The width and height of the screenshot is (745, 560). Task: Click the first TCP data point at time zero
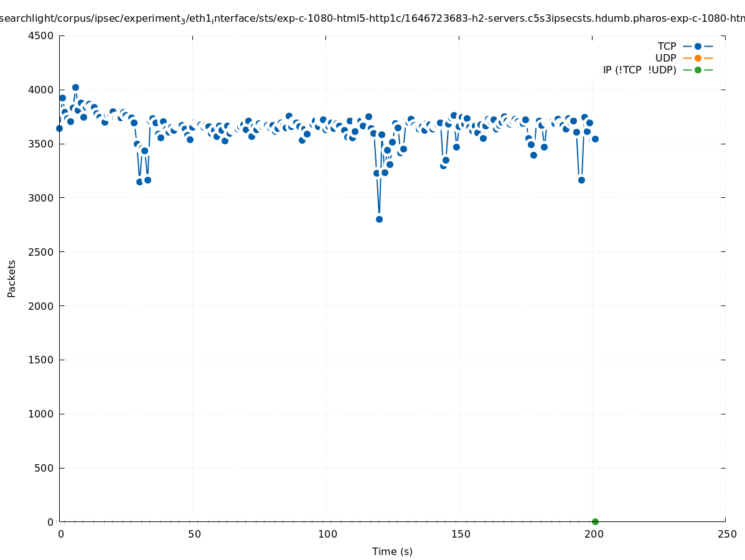pyautogui.click(x=59, y=128)
